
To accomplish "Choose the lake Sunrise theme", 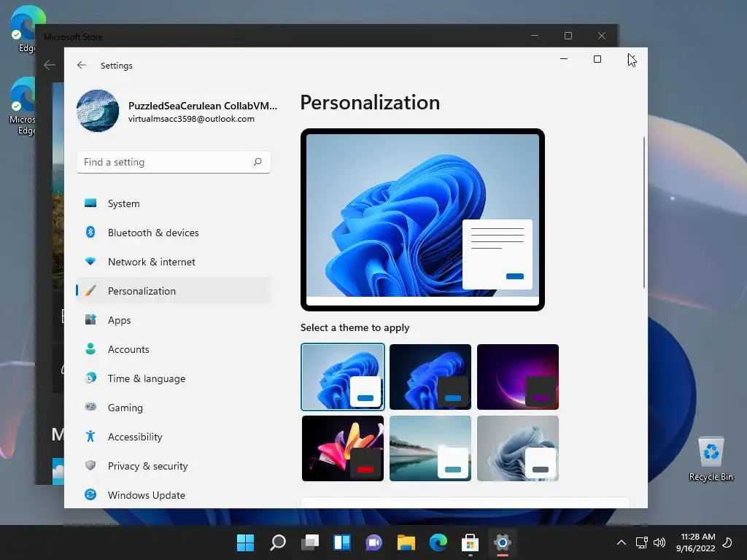I will click(x=430, y=448).
